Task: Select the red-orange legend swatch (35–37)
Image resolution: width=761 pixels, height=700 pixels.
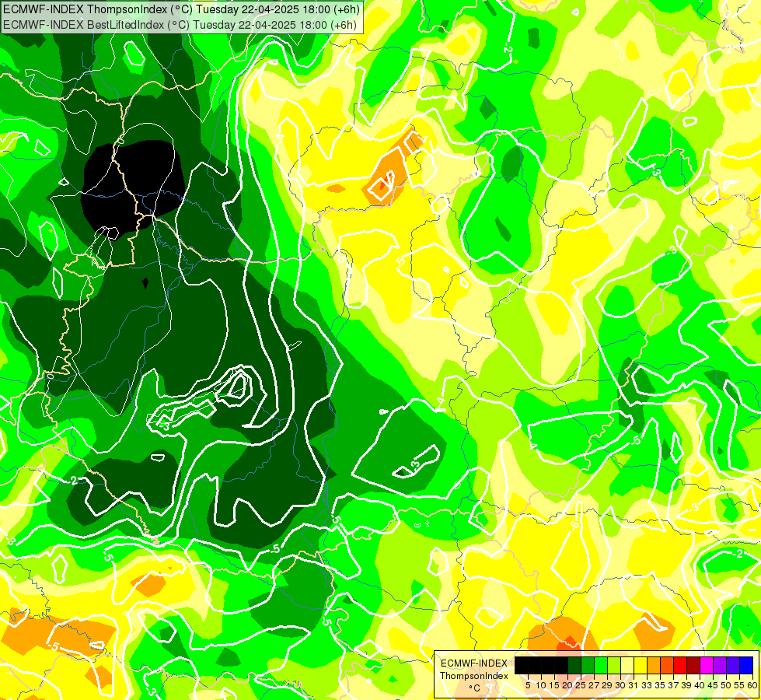Action: 667,665
